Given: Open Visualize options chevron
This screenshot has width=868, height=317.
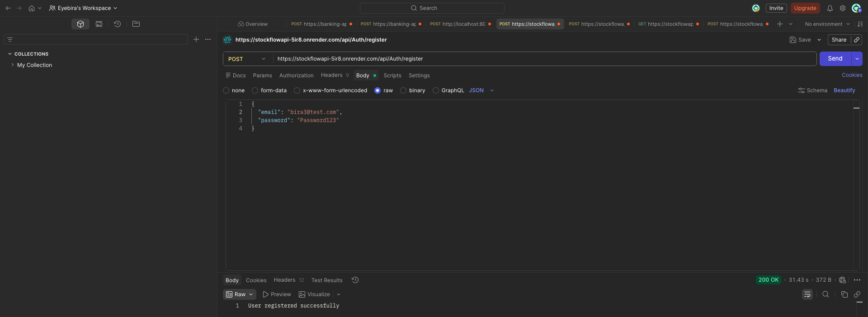Looking at the screenshot, I should pyautogui.click(x=339, y=294).
